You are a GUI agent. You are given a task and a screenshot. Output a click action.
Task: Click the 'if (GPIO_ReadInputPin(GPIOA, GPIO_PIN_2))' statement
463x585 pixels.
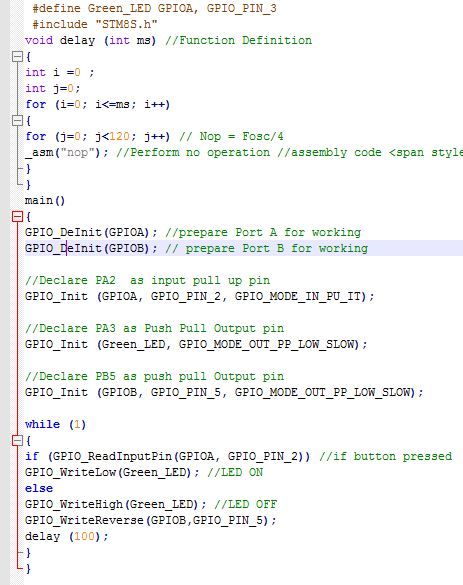168,457
